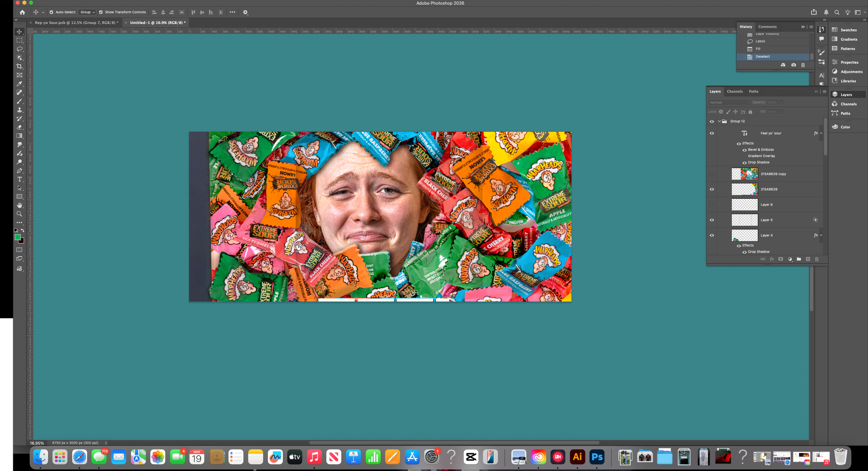Viewport: 868px width, 471px height.
Task: Open Photoshop from the Dock
Action: pos(597,457)
